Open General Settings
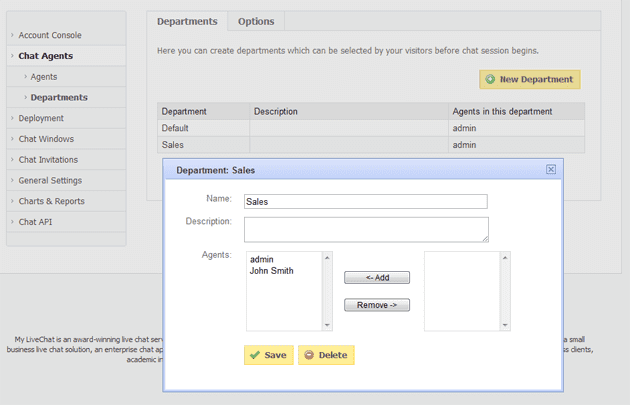Image resolution: width=630 pixels, height=405 pixels. coord(50,180)
